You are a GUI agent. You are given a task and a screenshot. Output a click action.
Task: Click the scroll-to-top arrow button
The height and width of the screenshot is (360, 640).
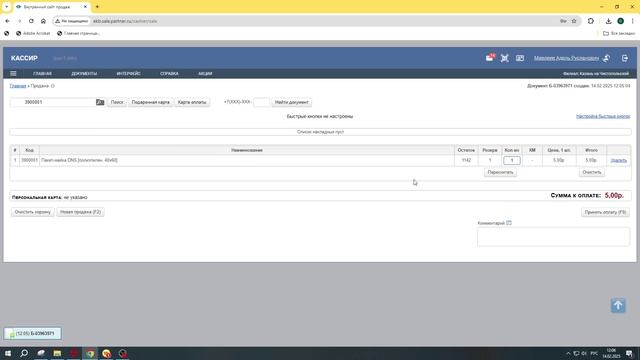618,305
